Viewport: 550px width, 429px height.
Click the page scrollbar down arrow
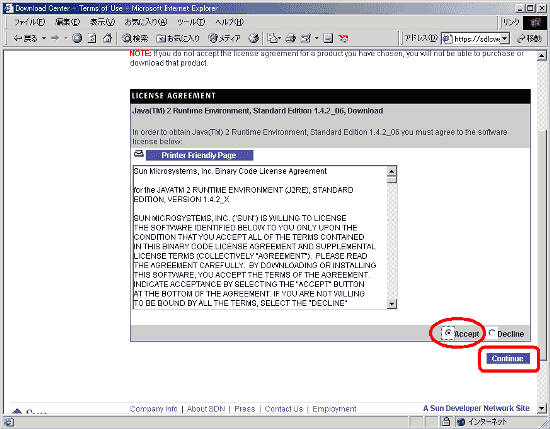pos(542,408)
